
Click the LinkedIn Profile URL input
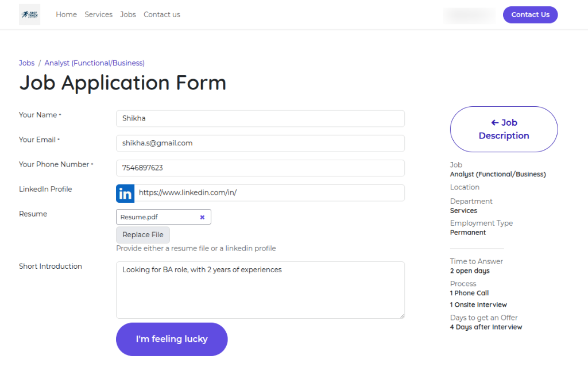click(x=269, y=193)
